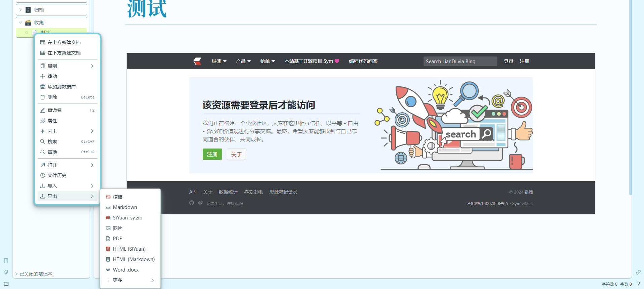Viewport: 644px width, 289px height.
Task: Click 登录 in the page navbar
Action: tap(508, 61)
